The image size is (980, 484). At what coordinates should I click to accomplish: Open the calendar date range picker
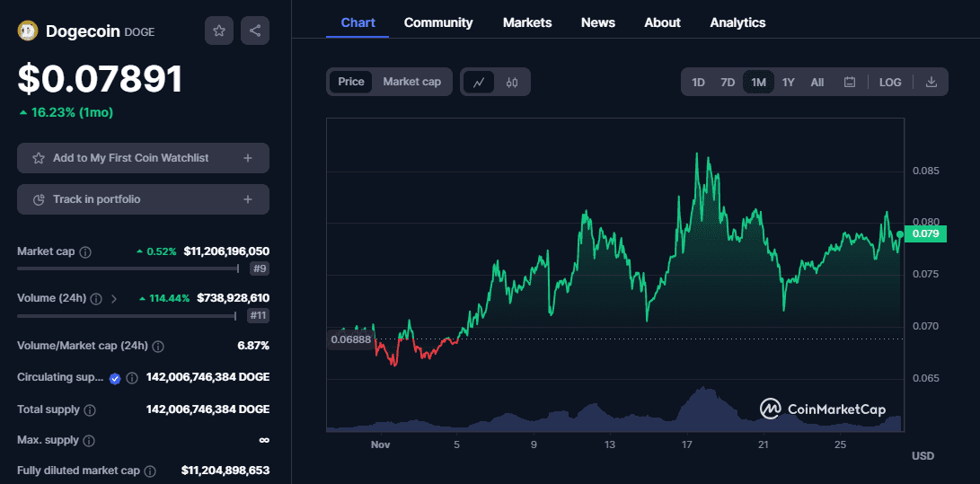coord(849,82)
